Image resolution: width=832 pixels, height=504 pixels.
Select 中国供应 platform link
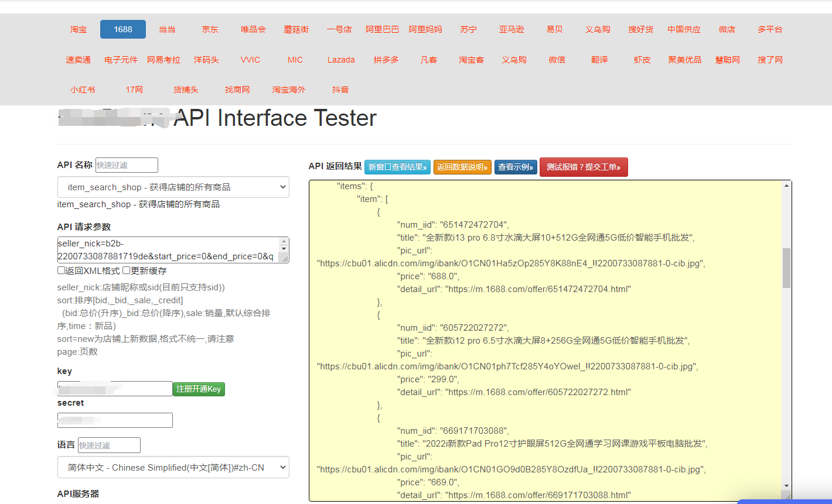684,29
